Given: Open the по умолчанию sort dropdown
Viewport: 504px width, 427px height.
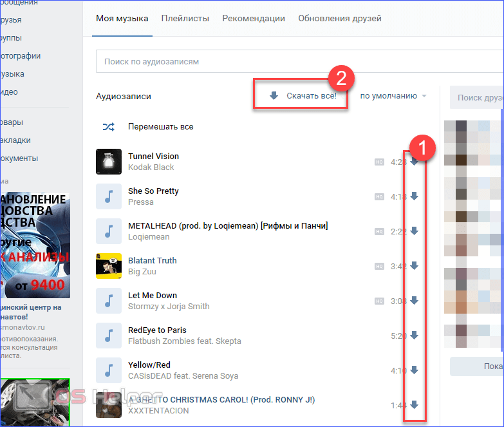Looking at the screenshot, I should 393,96.
